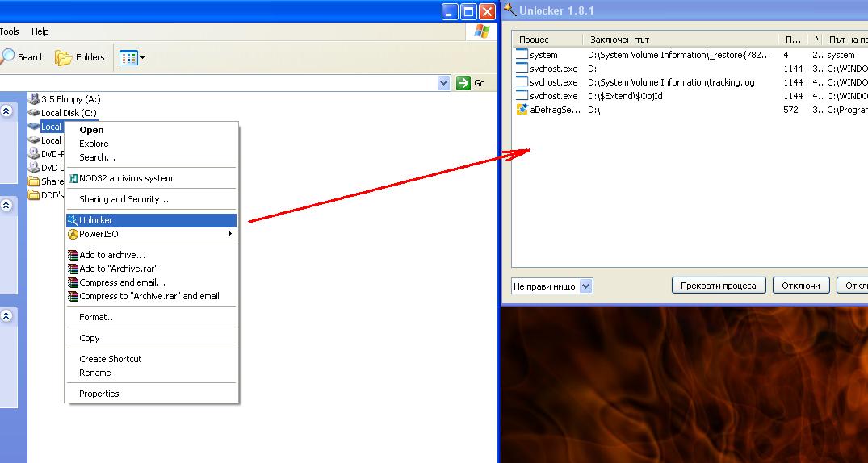
Task: Collapse the second sidebar panel chevron
Action: tap(6, 205)
